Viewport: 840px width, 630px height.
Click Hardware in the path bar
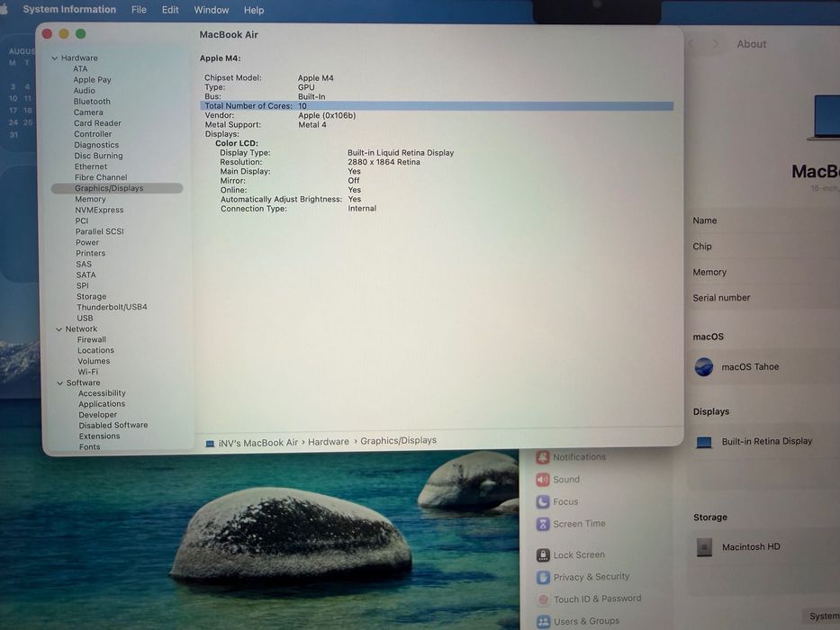(329, 441)
